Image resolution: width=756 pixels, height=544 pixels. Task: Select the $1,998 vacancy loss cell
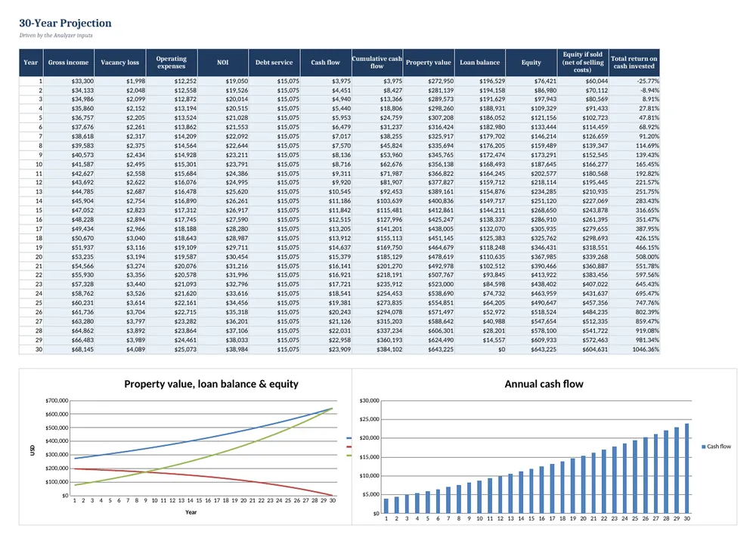120,81
